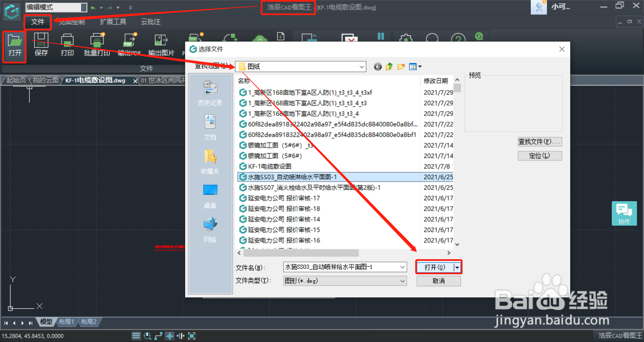Click the file list vertical scrollbar down arrow
Viewport: 644px width, 342px height.
click(x=457, y=244)
